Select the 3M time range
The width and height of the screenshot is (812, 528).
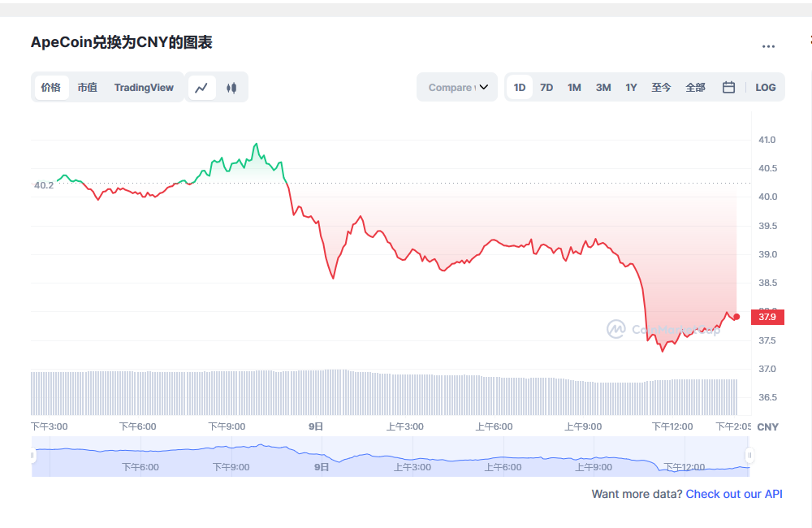tap(603, 87)
